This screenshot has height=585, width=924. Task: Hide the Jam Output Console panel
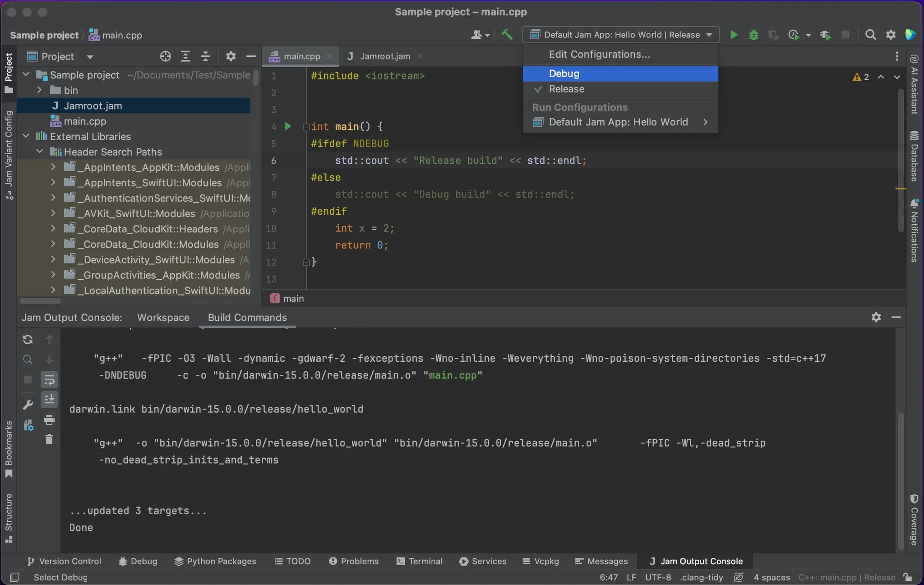click(896, 317)
